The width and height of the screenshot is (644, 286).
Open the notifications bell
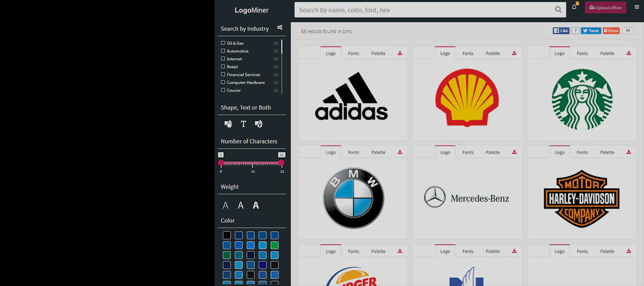point(574,8)
